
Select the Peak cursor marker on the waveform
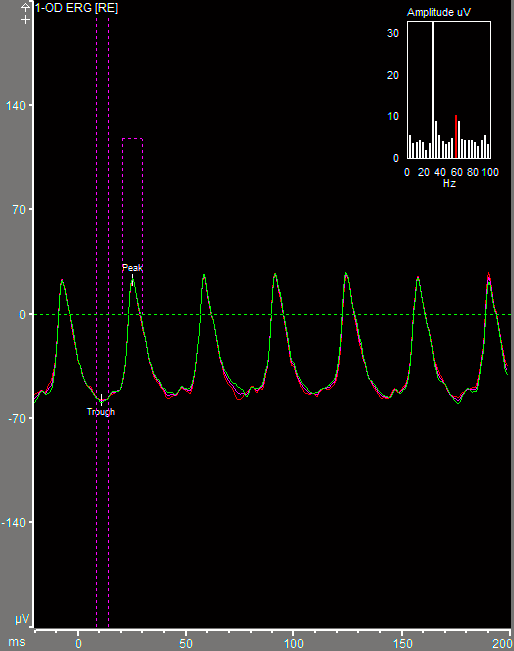point(132,280)
